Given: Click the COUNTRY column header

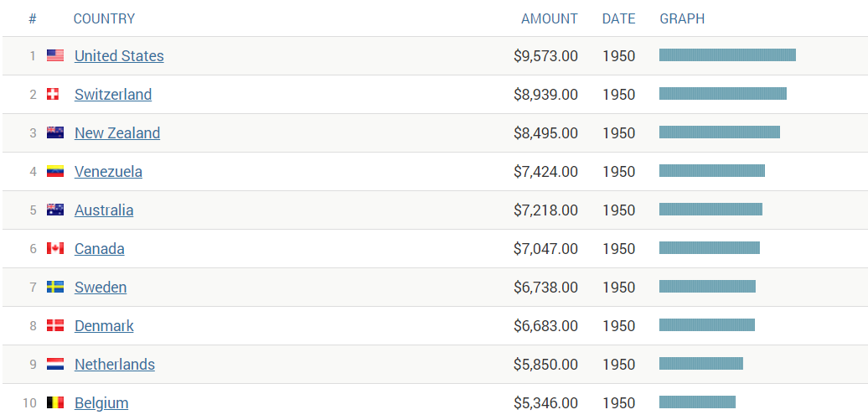Looking at the screenshot, I should point(104,18).
